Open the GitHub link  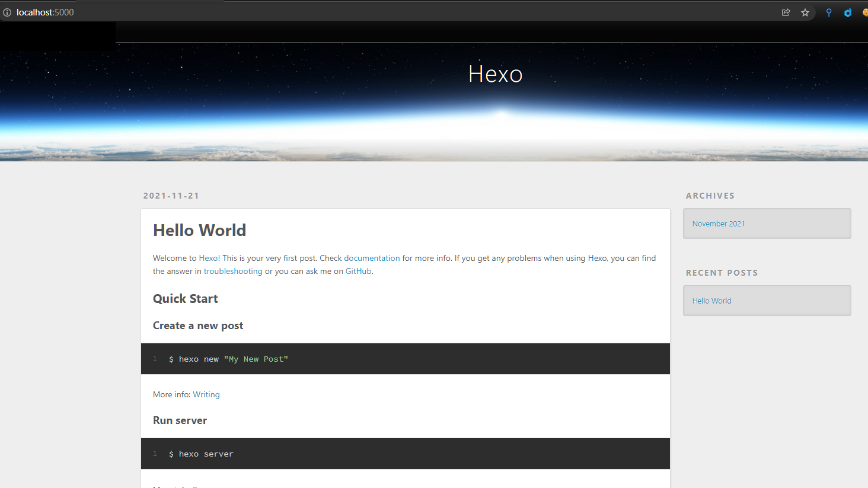tap(358, 271)
